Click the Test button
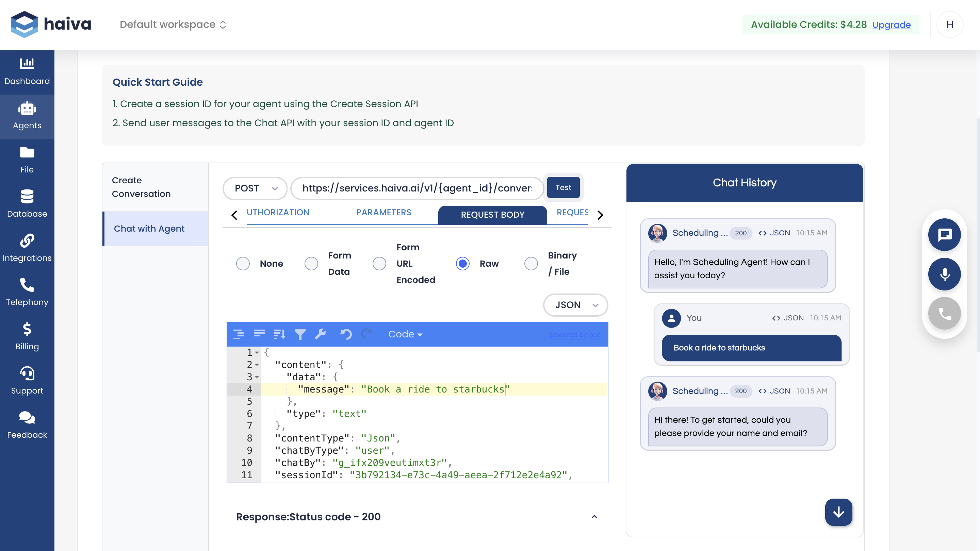 (x=563, y=187)
